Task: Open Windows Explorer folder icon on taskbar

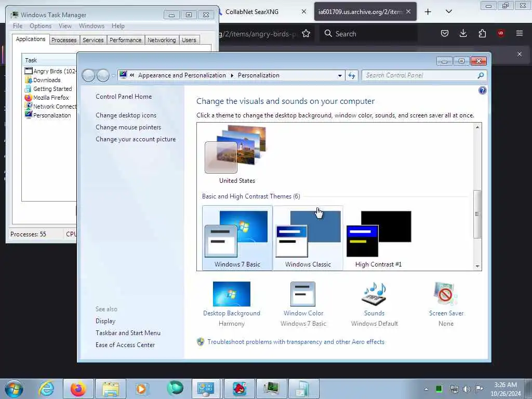Action: click(111, 389)
